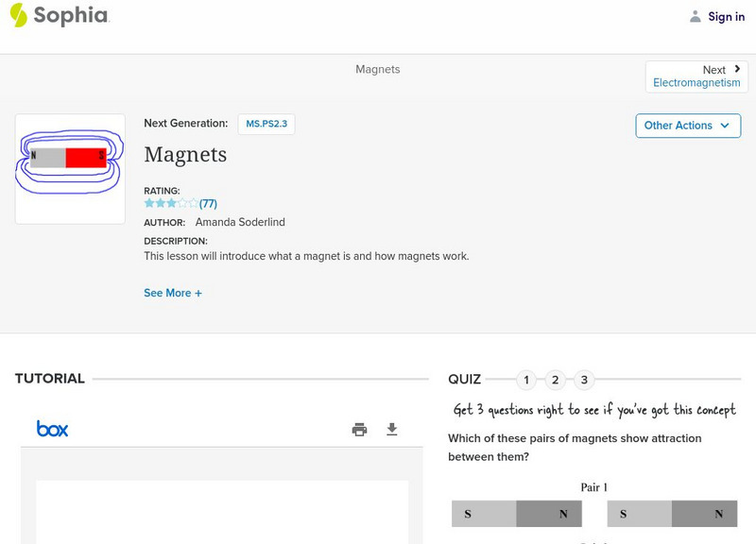Viewport: 756px width, 544px height.
Task: Go to quiz question 3
Action: pyautogui.click(x=585, y=380)
